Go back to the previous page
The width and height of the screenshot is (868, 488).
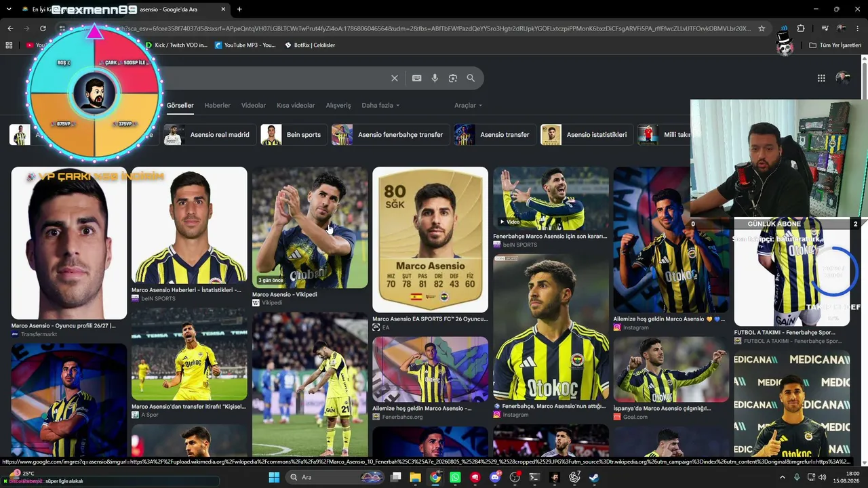click(x=10, y=28)
